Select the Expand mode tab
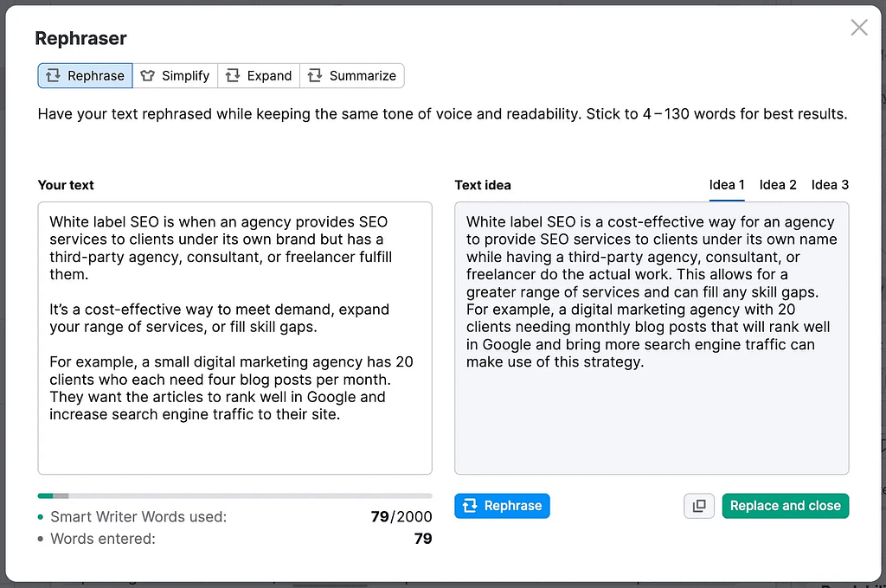Screen dimensions: 886x588 (260, 76)
